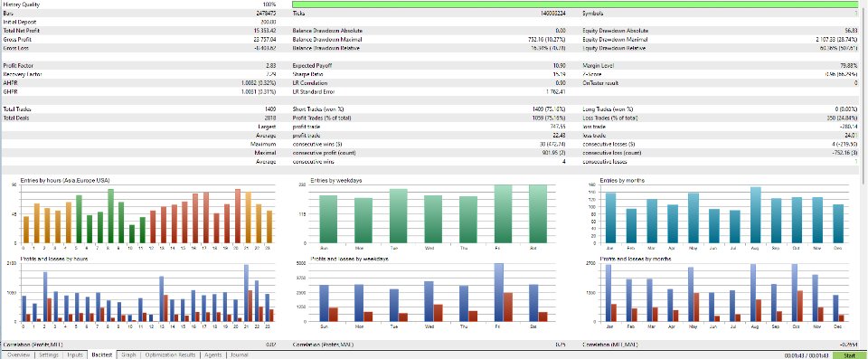Click the Total Net Profit value 15 353.42
Viewport: 868px width, 359px height.
tap(264, 31)
